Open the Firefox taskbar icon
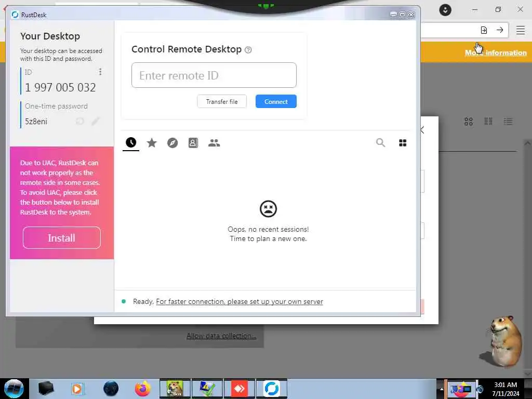 [x=143, y=389]
